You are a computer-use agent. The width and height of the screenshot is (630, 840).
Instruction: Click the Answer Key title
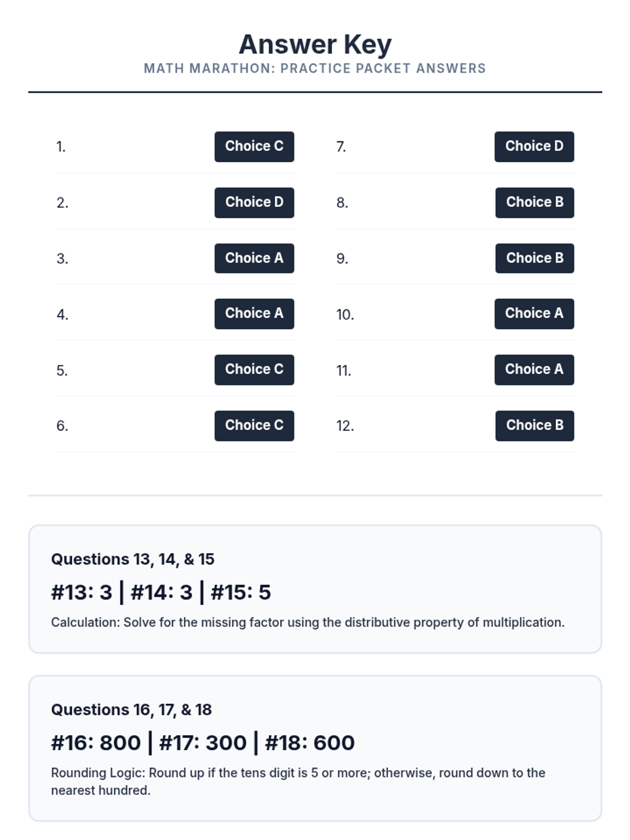tap(315, 44)
